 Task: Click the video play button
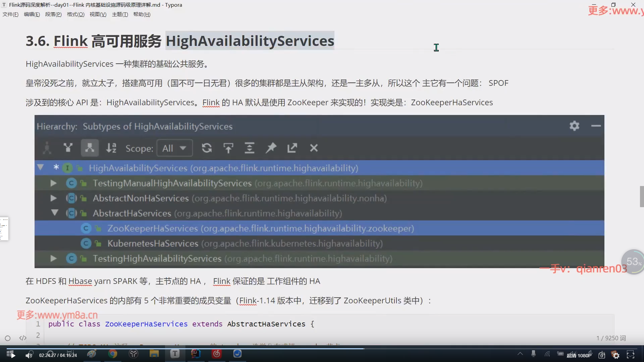[13, 355]
